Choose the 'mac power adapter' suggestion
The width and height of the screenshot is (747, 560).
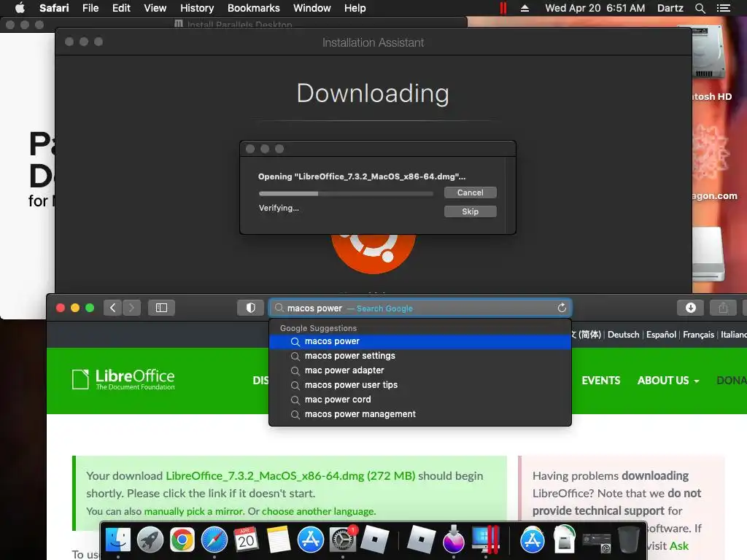click(419, 370)
